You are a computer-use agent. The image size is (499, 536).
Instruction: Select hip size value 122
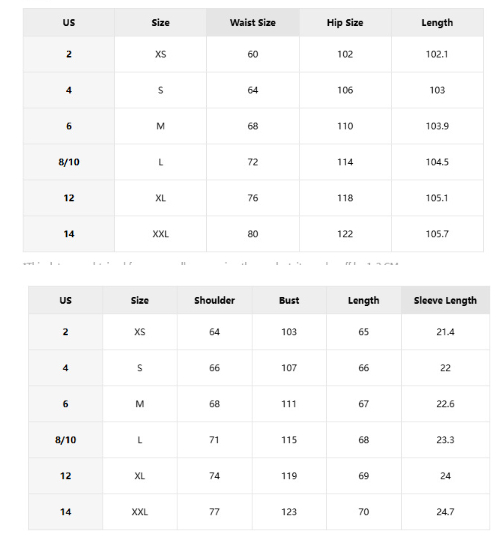point(345,234)
